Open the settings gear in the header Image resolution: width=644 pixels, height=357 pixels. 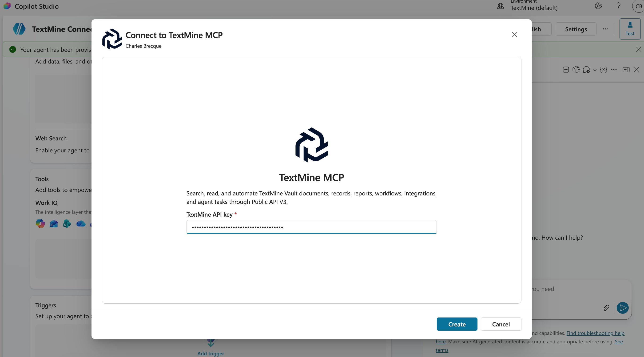[x=598, y=6]
